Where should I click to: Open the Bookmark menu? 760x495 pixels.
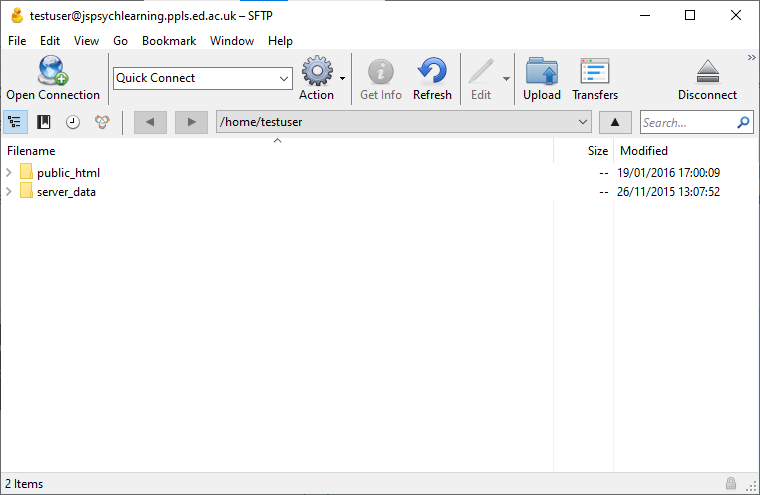(168, 41)
